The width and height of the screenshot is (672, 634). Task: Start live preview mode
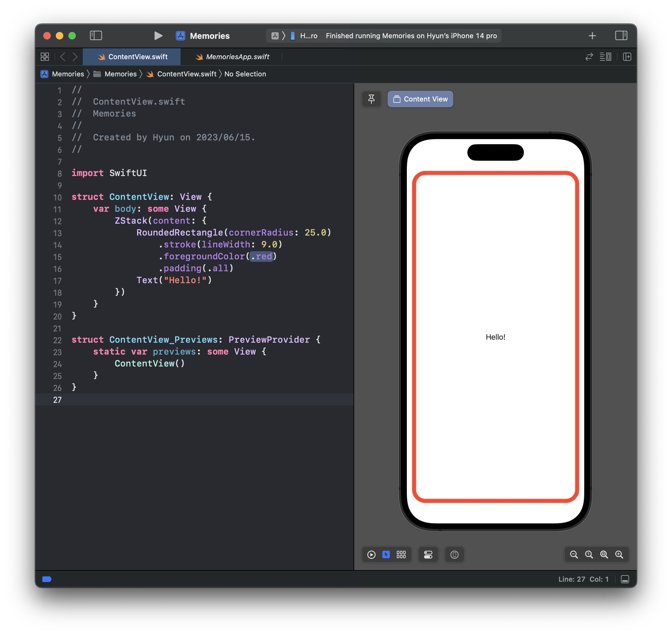click(371, 554)
